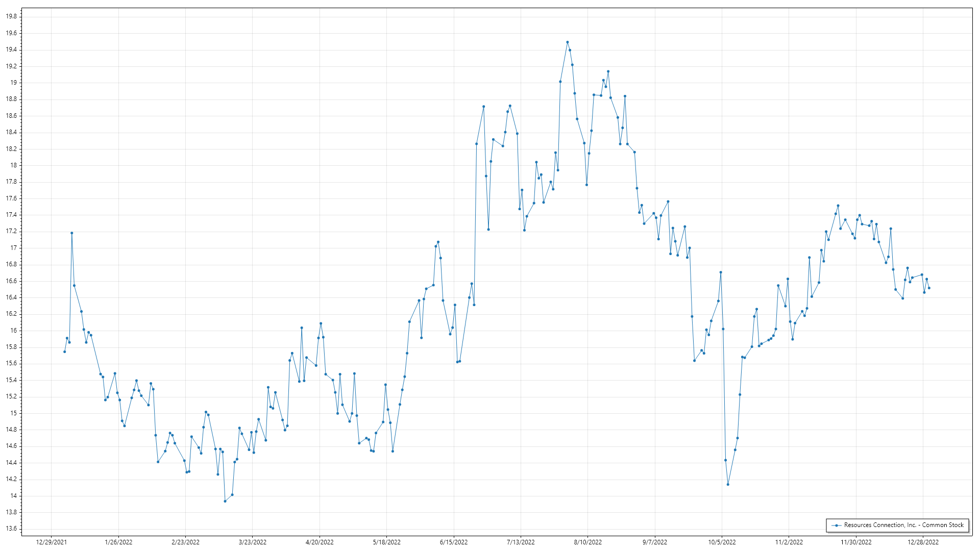Click the last data point on the line
The image size is (980, 551).
pos(929,288)
